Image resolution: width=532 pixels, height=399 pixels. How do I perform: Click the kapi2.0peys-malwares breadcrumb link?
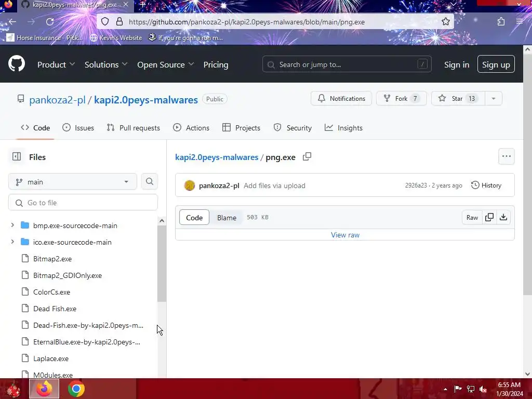217,157
